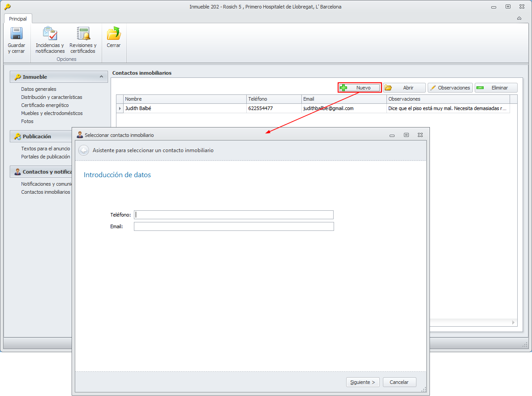This screenshot has width=532, height=396.
Task: Click Eliminar to remove the contact
Action: [496, 88]
